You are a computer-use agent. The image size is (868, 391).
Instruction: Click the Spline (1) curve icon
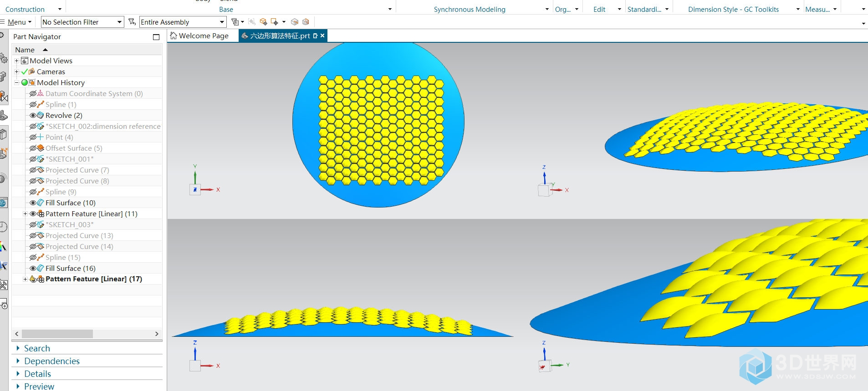point(41,104)
